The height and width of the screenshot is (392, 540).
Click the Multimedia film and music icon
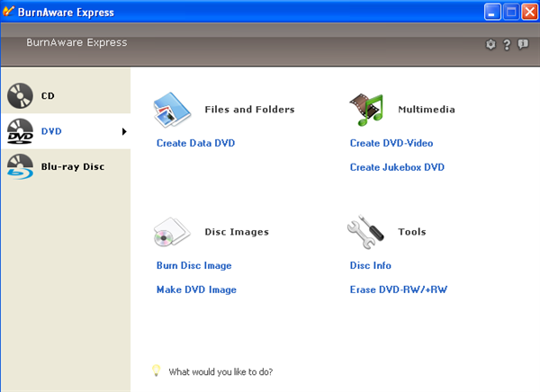[366, 109]
